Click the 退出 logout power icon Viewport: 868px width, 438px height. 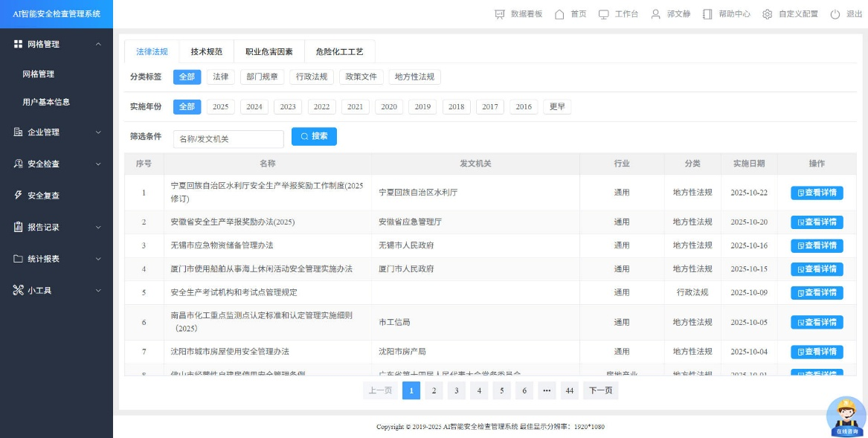point(835,14)
